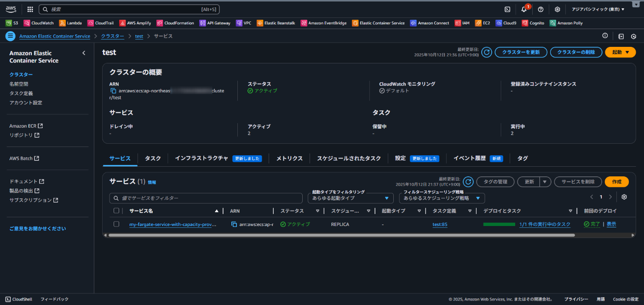Open IAM favorite shortcut
The image size is (644, 305).
(462, 23)
